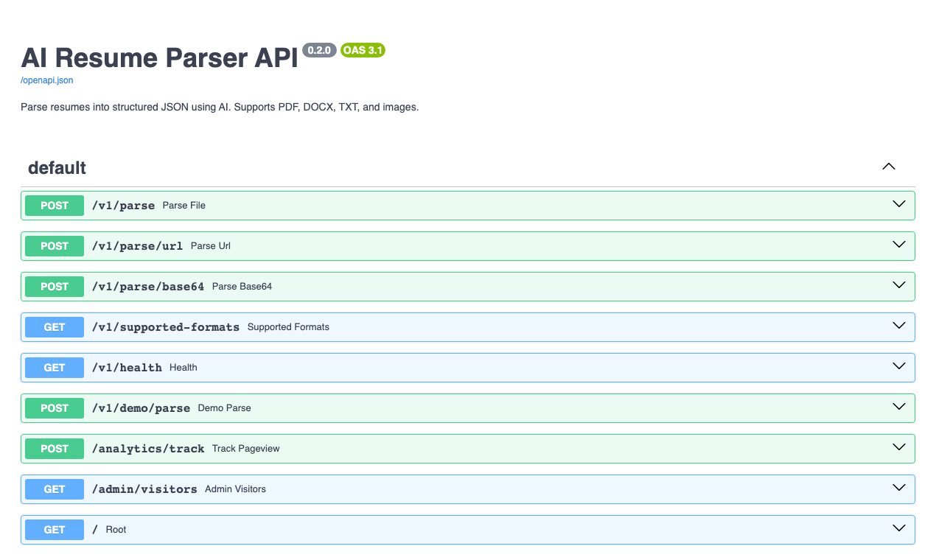This screenshot has height=560, width=936.
Task: Click the GET badge on /admin/visitors
Action: [54, 489]
